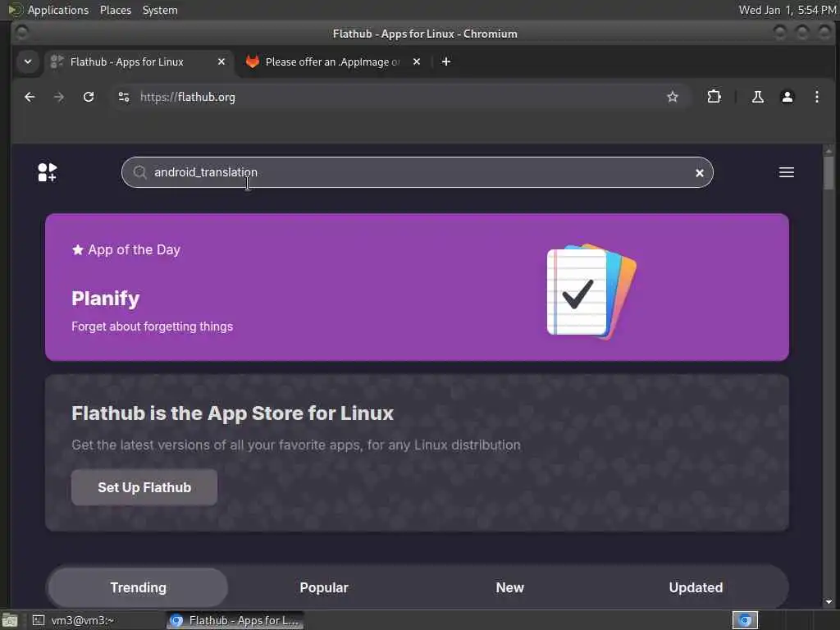The image size is (840, 630).
Task: Click into the android_translation search box
Action: 417,172
